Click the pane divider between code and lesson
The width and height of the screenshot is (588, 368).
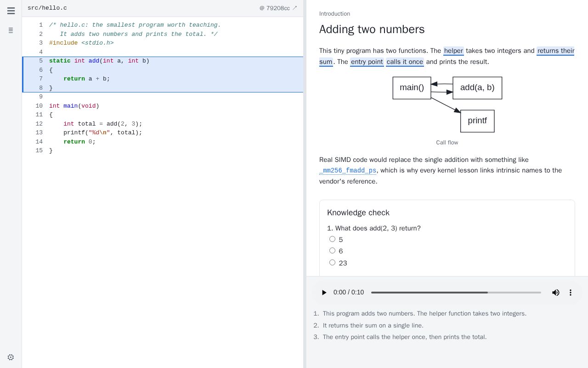[x=305, y=184]
